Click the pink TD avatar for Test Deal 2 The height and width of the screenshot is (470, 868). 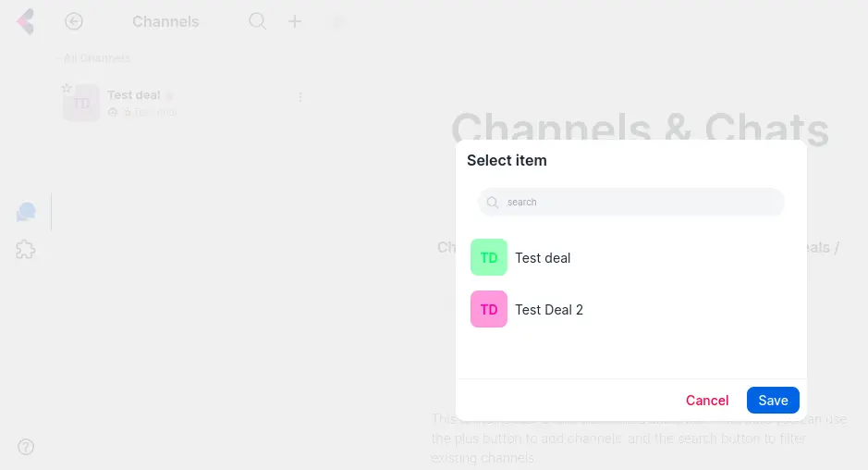coord(489,309)
